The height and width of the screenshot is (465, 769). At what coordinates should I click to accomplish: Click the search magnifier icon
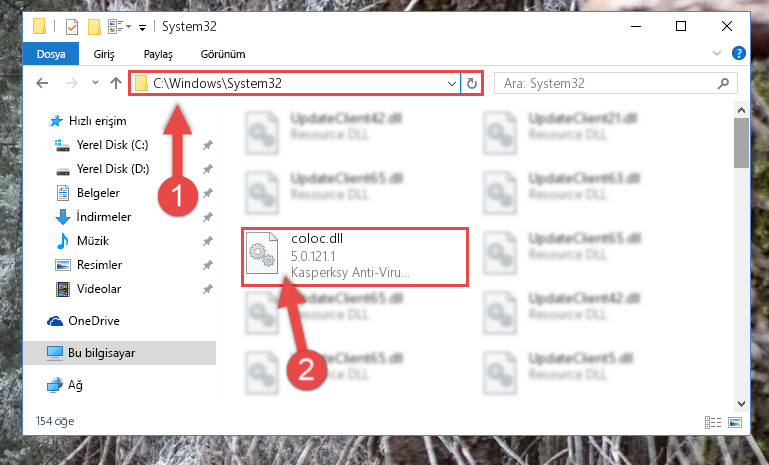[x=723, y=83]
